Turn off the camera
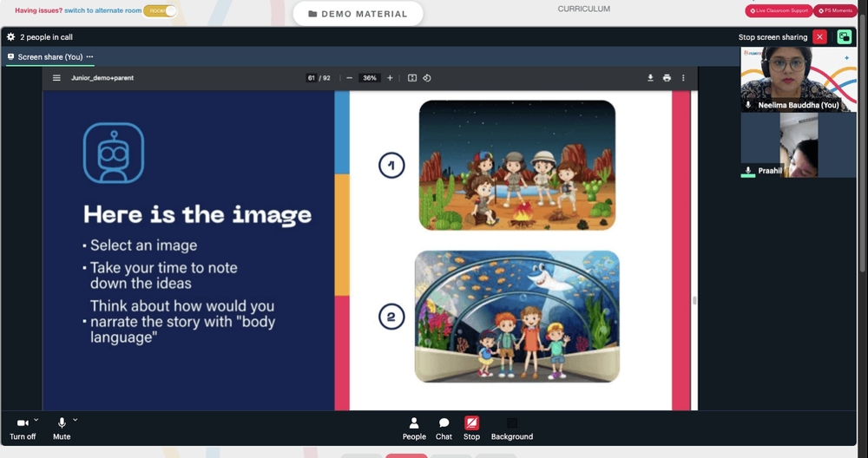This screenshot has width=868, height=458. click(x=23, y=429)
